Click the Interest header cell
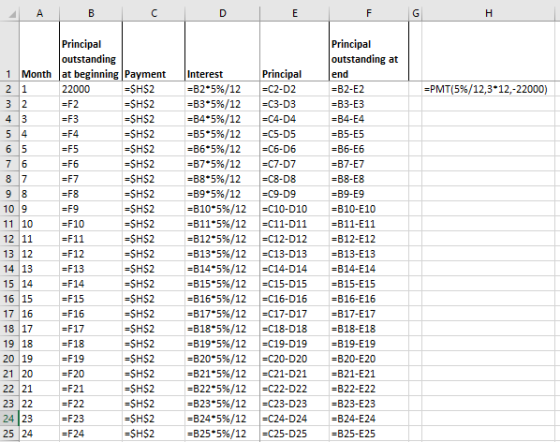560x442 pixels. [222, 51]
